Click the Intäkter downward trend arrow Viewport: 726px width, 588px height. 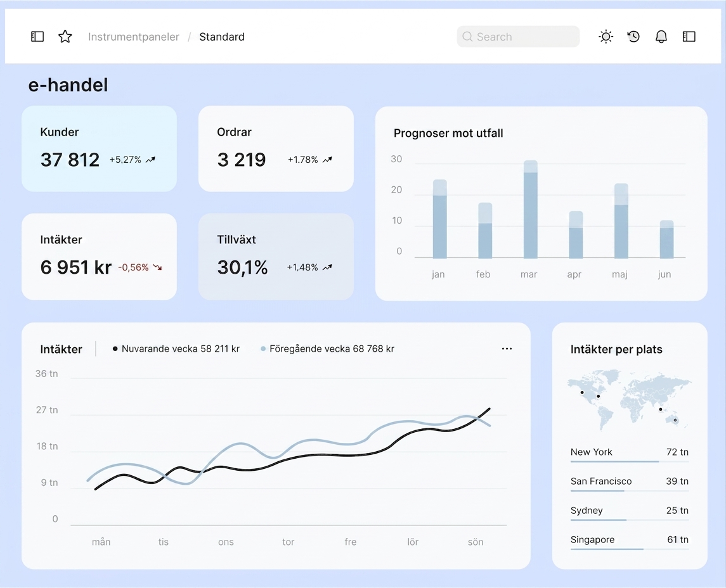click(x=157, y=267)
